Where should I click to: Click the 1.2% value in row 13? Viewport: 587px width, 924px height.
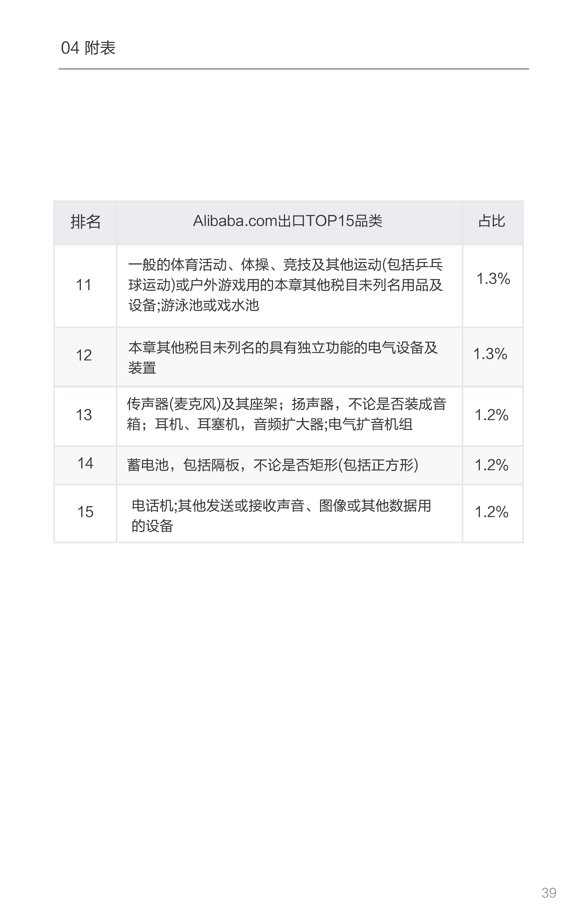tap(492, 415)
